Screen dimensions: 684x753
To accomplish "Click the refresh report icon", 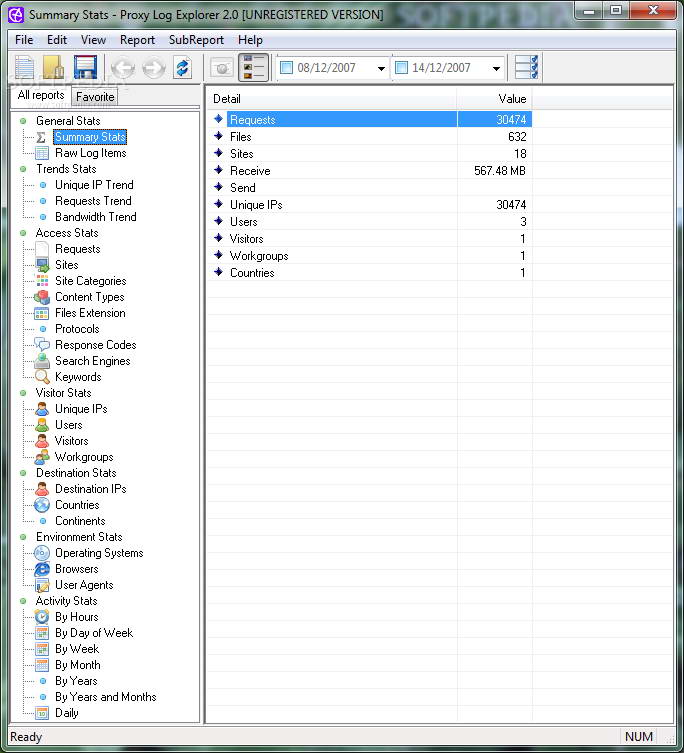I will (183, 68).
